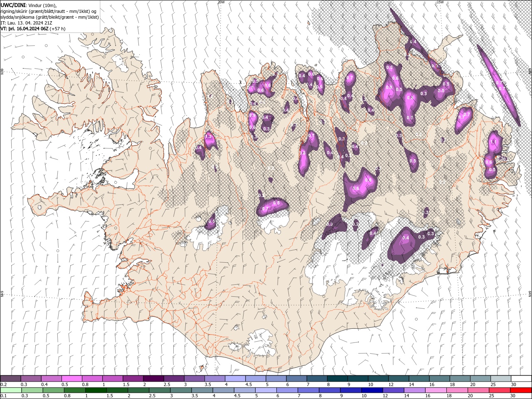The width and height of the screenshot is (532, 399).
Task: Pick the dark purple 2 swatch on the upper scale
Action: (x=153, y=379)
